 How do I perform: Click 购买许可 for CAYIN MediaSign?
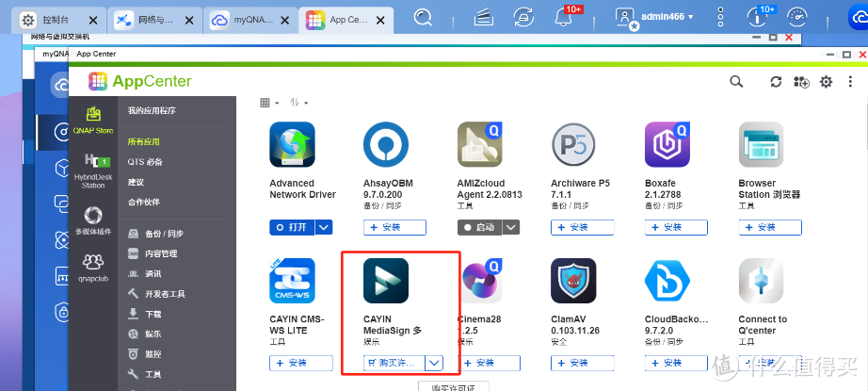pyautogui.click(x=394, y=363)
